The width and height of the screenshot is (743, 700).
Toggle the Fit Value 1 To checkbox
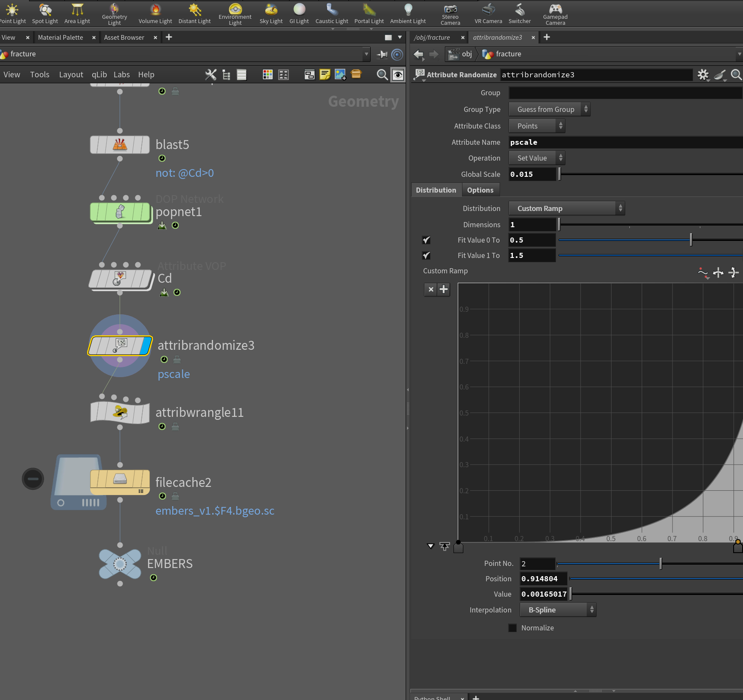pyautogui.click(x=426, y=255)
